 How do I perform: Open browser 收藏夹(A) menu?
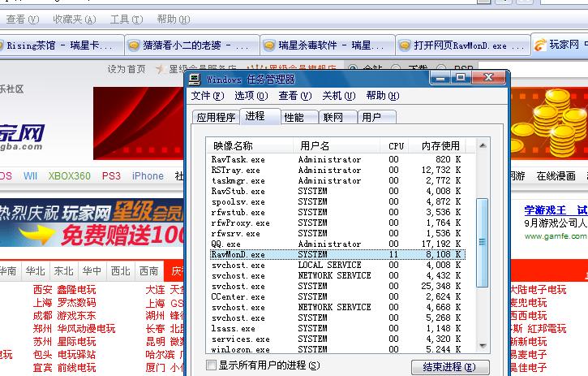(75, 19)
